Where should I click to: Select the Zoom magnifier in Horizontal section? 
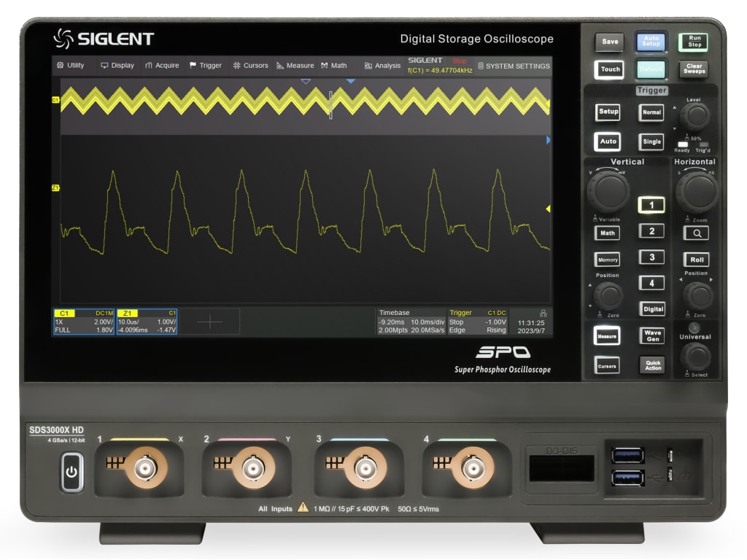[x=695, y=232]
